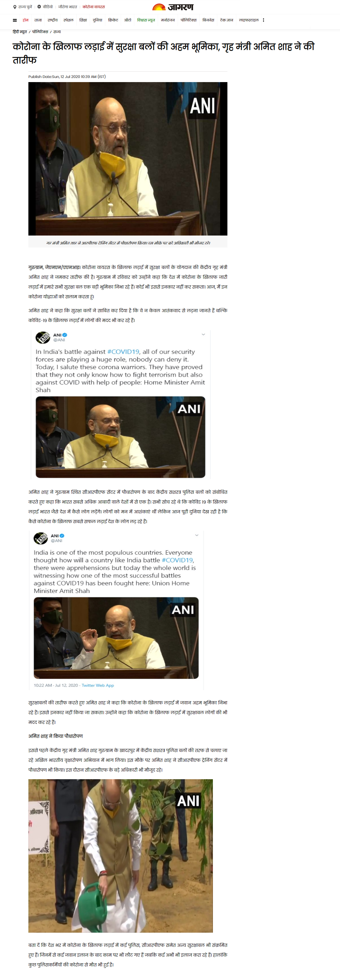
Task: Open विश्वास न्यूज़ menu item
Action: pyautogui.click(x=146, y=20)
